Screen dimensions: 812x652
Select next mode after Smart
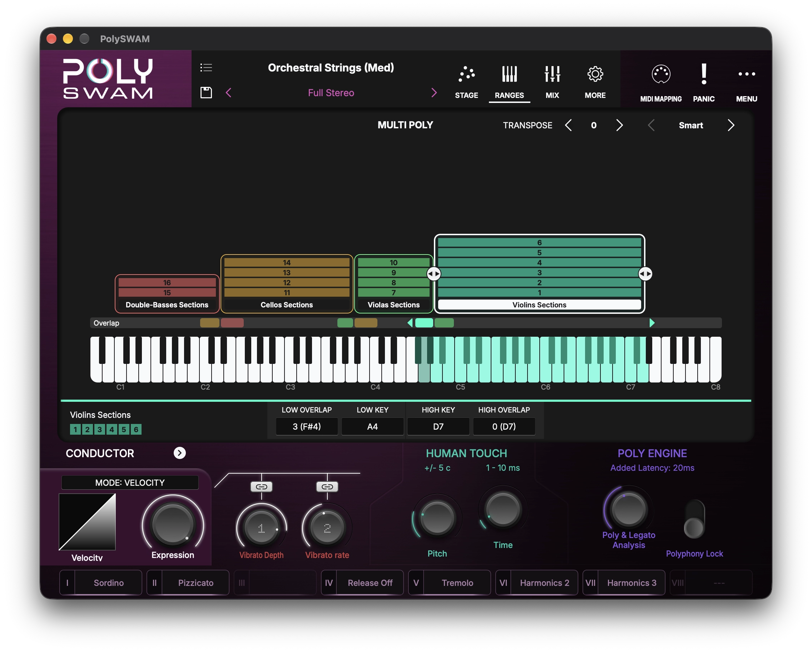coord(731,125)
